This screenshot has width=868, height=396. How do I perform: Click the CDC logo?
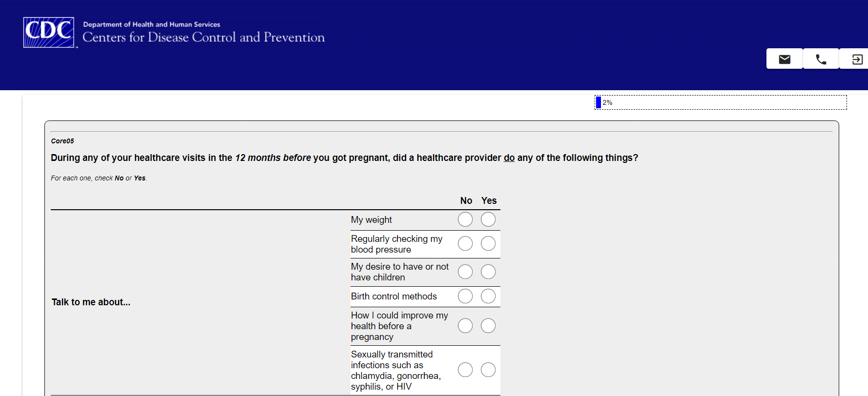tap(49, 32)
